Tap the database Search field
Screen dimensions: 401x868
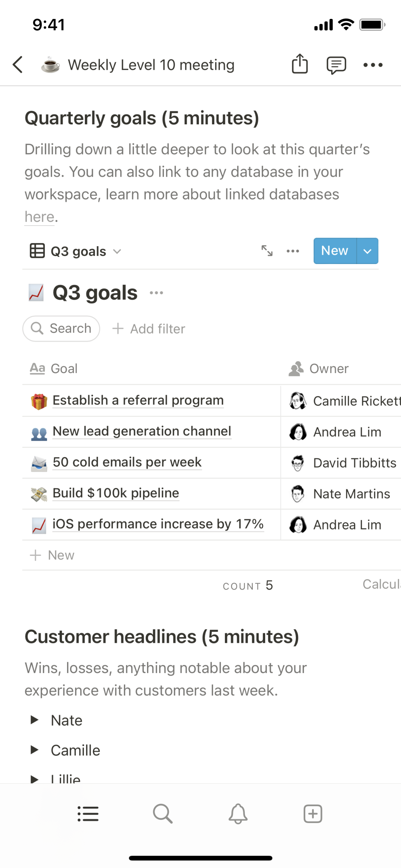[x=61, y=329]
